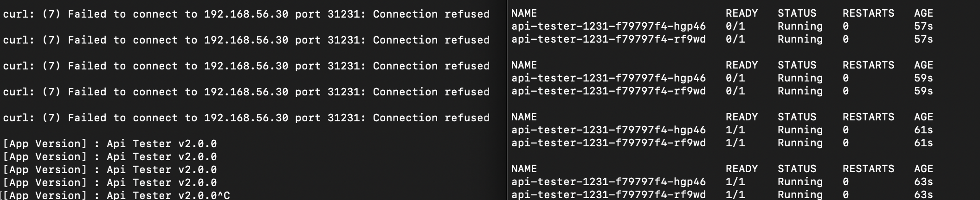Click the Running status of rf9wd at 57s
The image size is (980, 200).
pyautogui.click(x=800, y=39)
